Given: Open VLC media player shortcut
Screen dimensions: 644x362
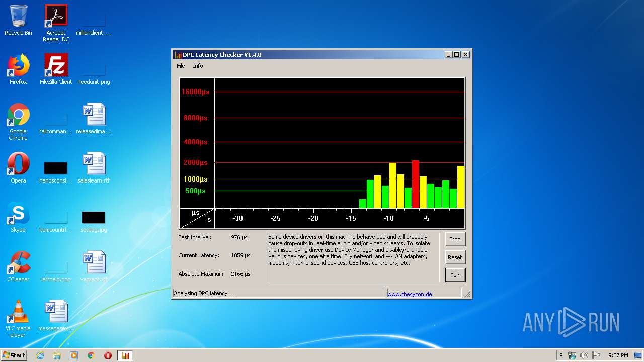Looking at the screenshot, I should pos(18,318).
